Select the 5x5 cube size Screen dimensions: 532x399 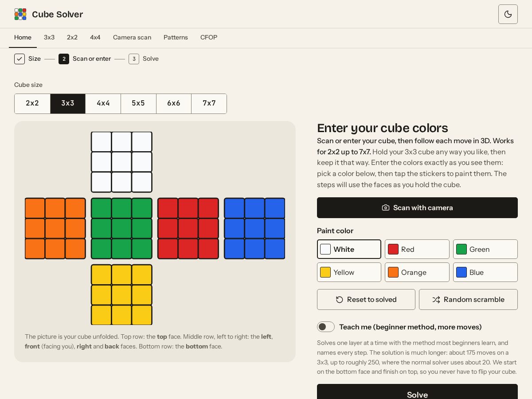pyautogui.click(x=138, y=103)
